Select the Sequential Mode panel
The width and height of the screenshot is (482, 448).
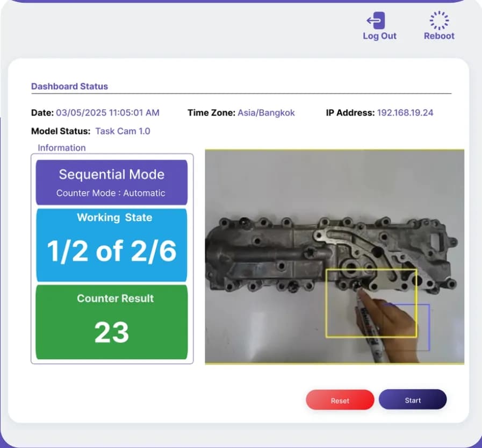(112, 182)
